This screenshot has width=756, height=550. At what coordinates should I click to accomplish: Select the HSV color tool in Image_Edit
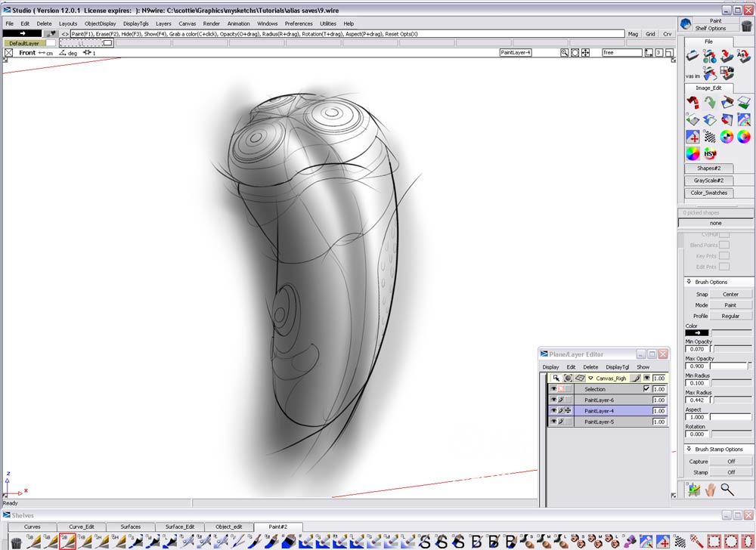pyautogui.click(x=710, y=153)
